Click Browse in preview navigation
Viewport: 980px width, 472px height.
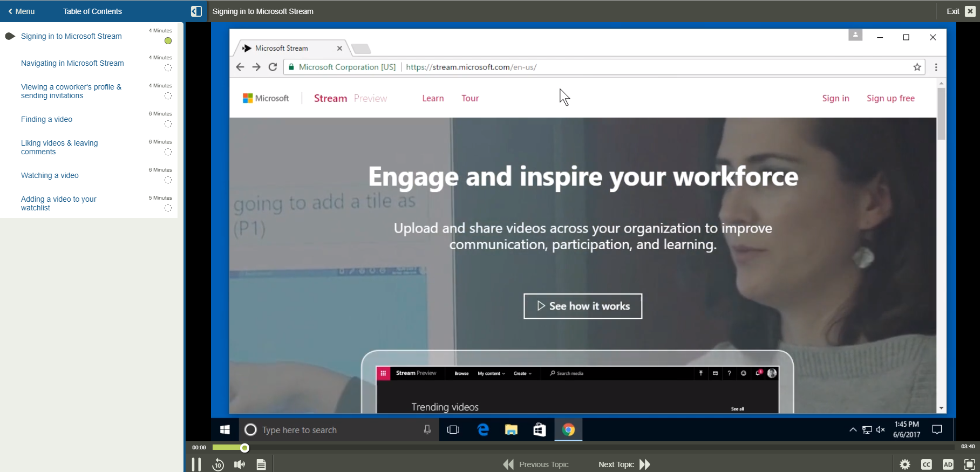coord(461,373)
